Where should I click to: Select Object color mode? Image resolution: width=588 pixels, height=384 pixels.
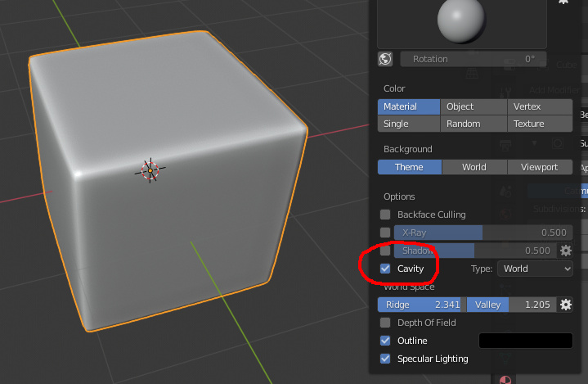coord(474,106)
